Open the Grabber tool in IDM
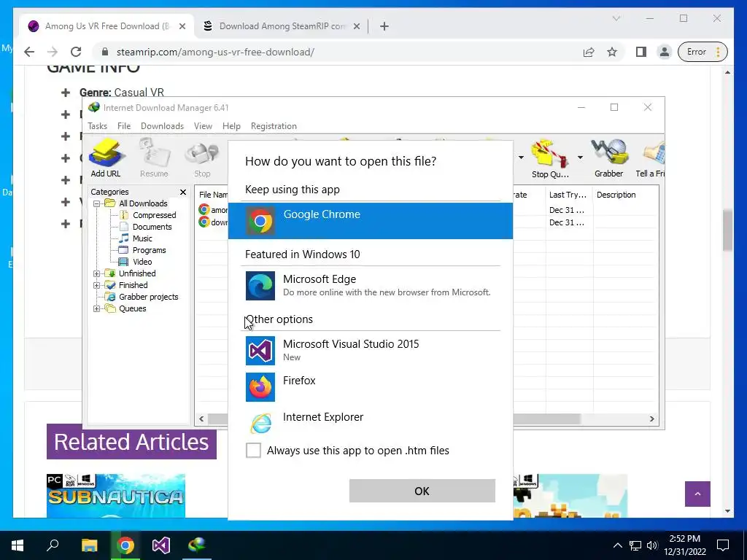This screenshot has width=747, height=560. pyautogui.click(x=609, y=158)
